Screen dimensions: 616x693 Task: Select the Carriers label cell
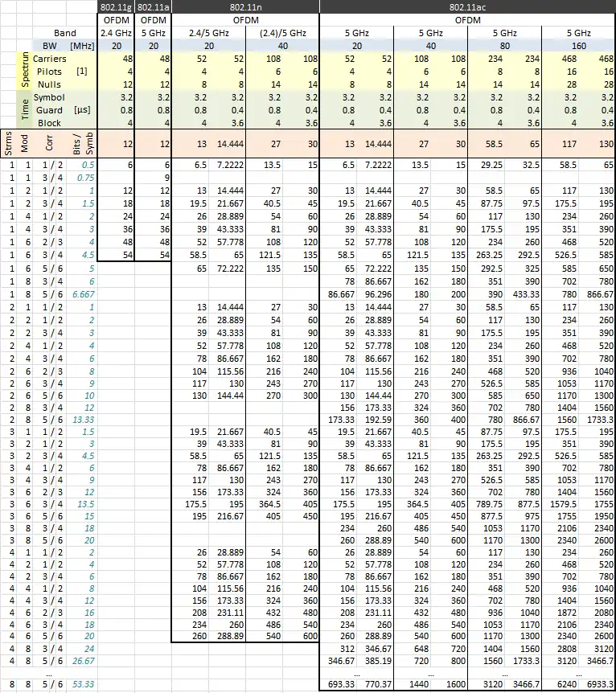coord(50,59)
